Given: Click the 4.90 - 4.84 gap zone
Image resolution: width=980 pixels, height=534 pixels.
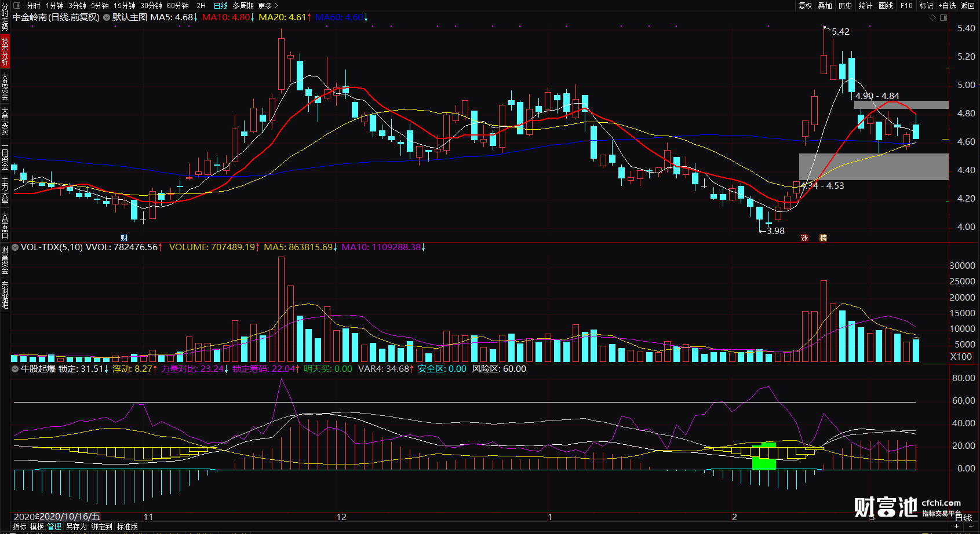Looking at the screenshot, I should tap(901, 105).
